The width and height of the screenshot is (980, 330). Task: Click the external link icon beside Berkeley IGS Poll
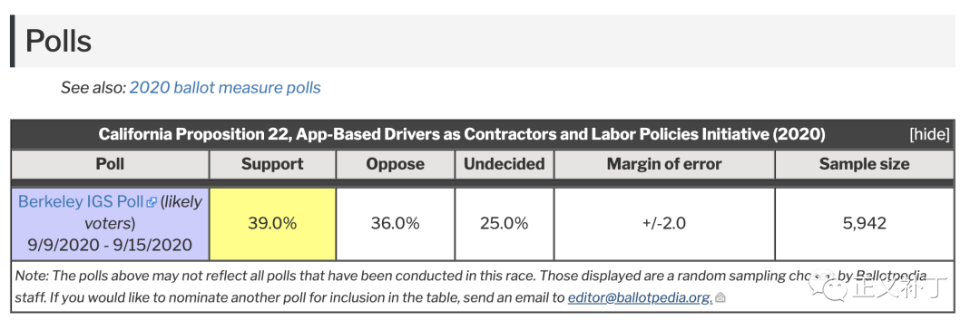tap(152, 202)
